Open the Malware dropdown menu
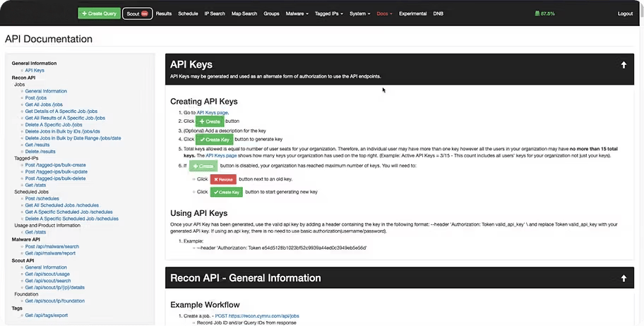The image size is (644, 326). (297, 13)
